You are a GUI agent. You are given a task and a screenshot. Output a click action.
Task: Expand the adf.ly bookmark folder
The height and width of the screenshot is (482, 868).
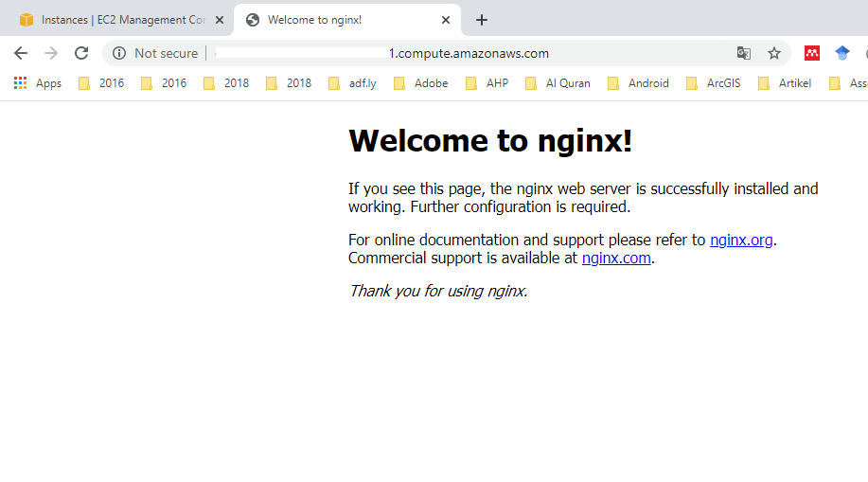click(352, 83)
